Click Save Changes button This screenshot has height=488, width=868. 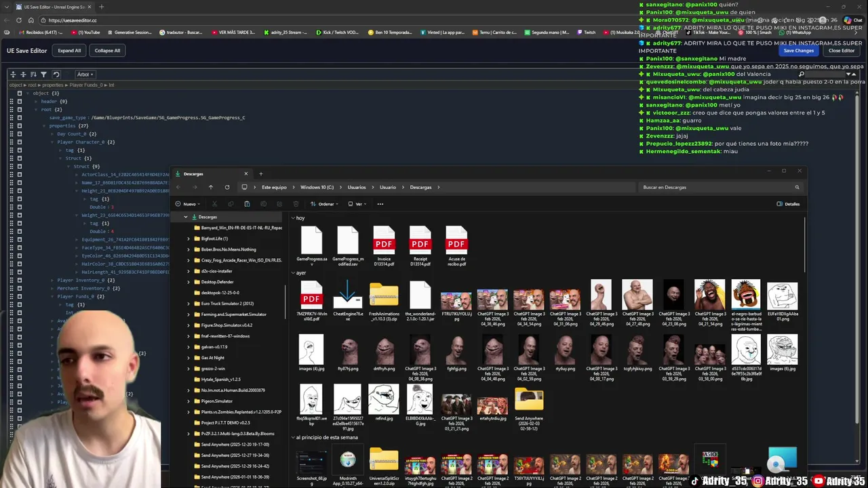pyautogui.click(x=799, y=50)
